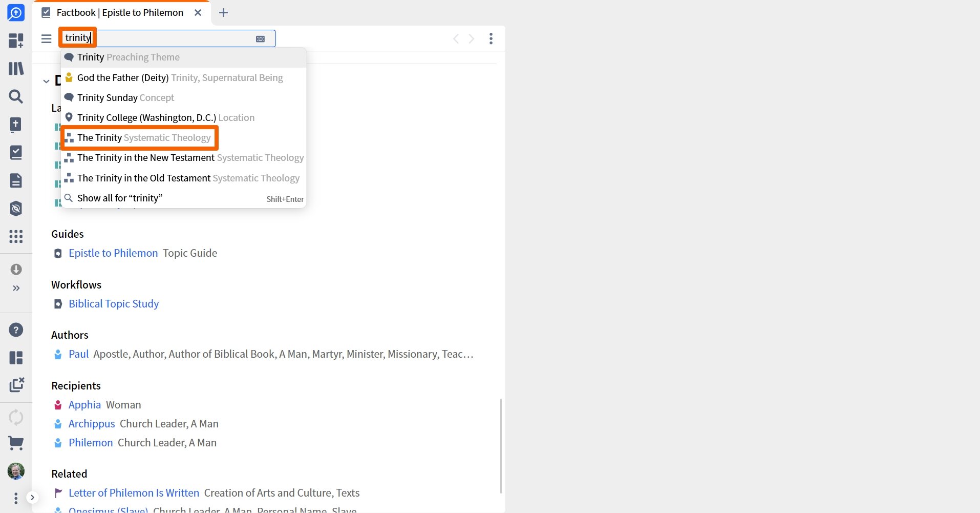The image size is (980, 513).
Task: Open Biblical Topic Study workflow link
Action: [x=114, y=304]
